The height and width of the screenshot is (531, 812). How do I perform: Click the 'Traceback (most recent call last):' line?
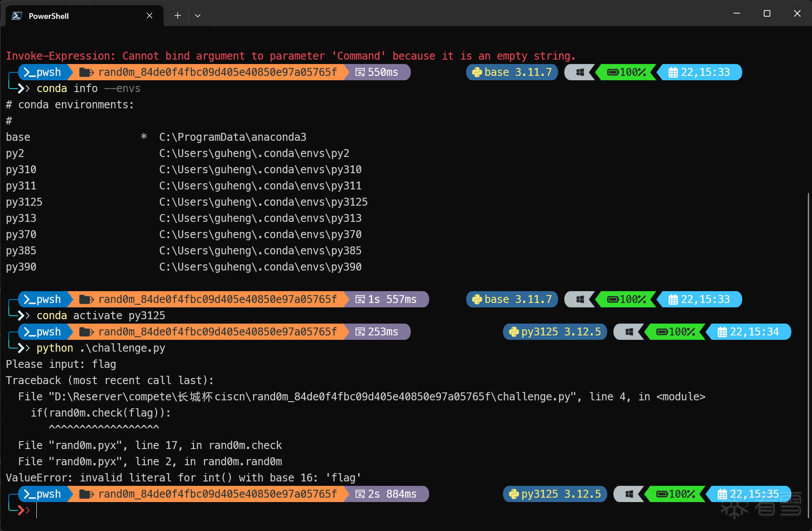(x=110, y=381)
